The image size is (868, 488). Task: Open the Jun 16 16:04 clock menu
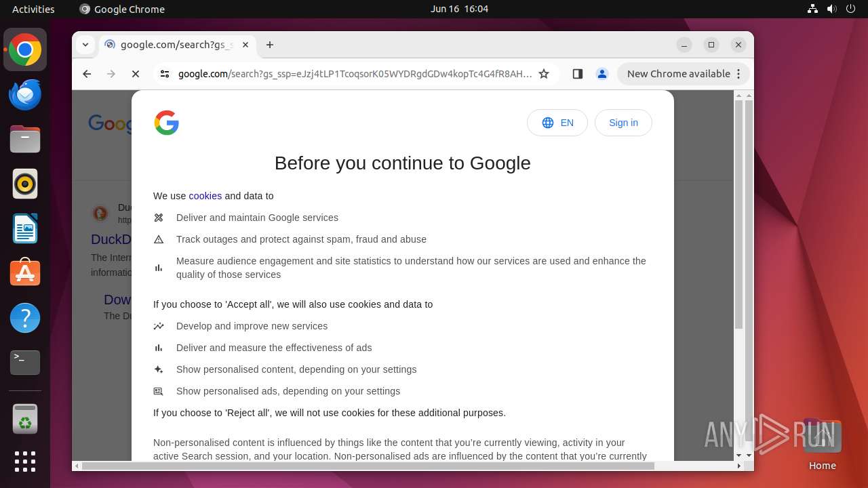click(459, 9)
